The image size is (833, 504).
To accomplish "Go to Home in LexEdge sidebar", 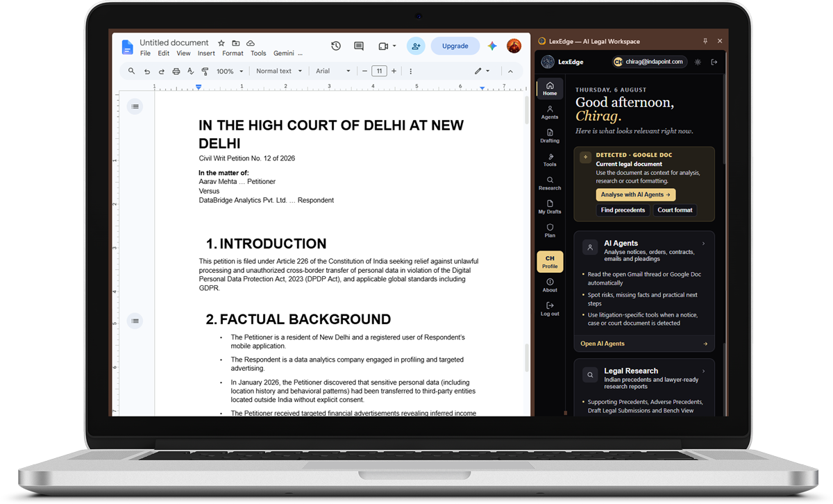I will (550, 89).
